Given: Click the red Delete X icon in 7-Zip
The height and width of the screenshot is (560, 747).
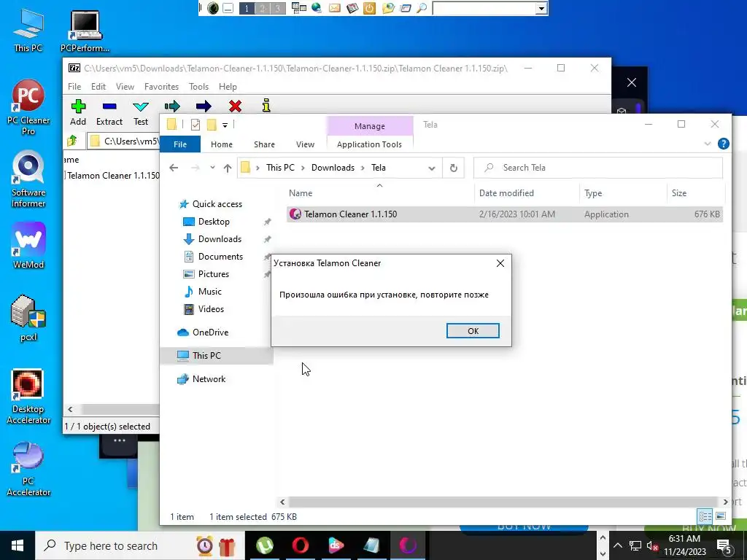Looking at the screenshot, I should (x=235, y=106).
